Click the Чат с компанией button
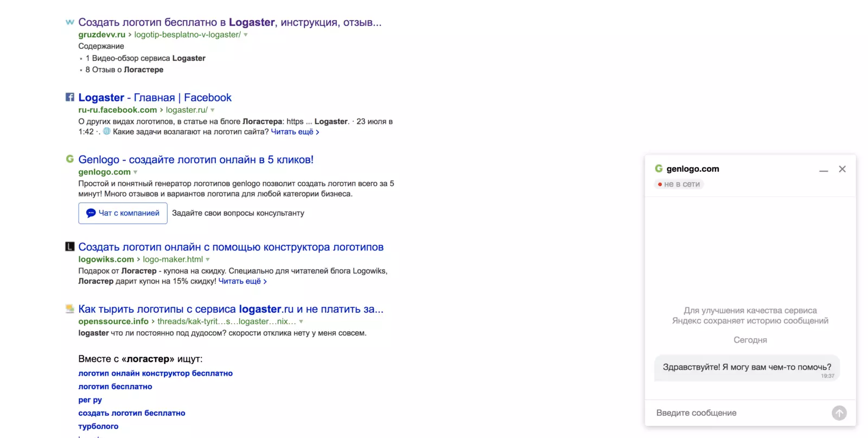This screenshot has height=438, width=868. 123,213
